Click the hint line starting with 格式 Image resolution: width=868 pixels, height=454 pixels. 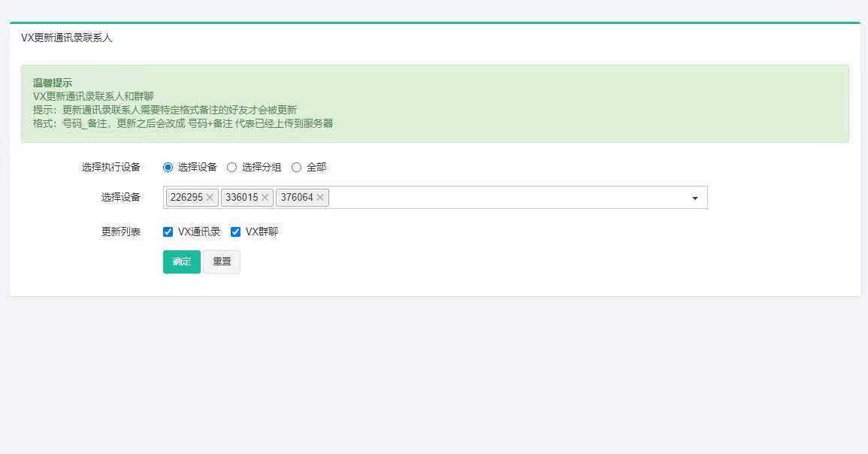pos(183,123)
